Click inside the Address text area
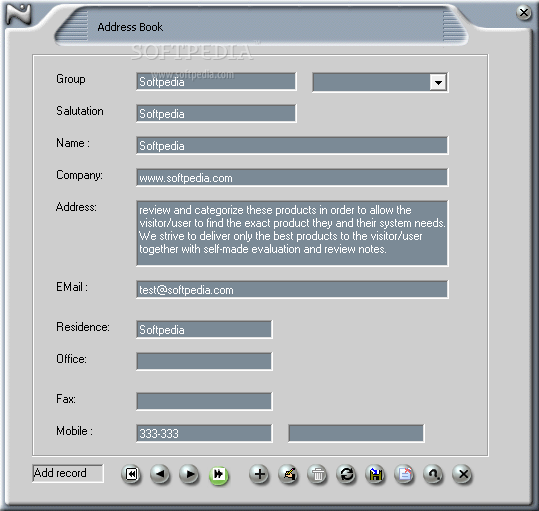The image size is (539, 511). pos(292,233)
